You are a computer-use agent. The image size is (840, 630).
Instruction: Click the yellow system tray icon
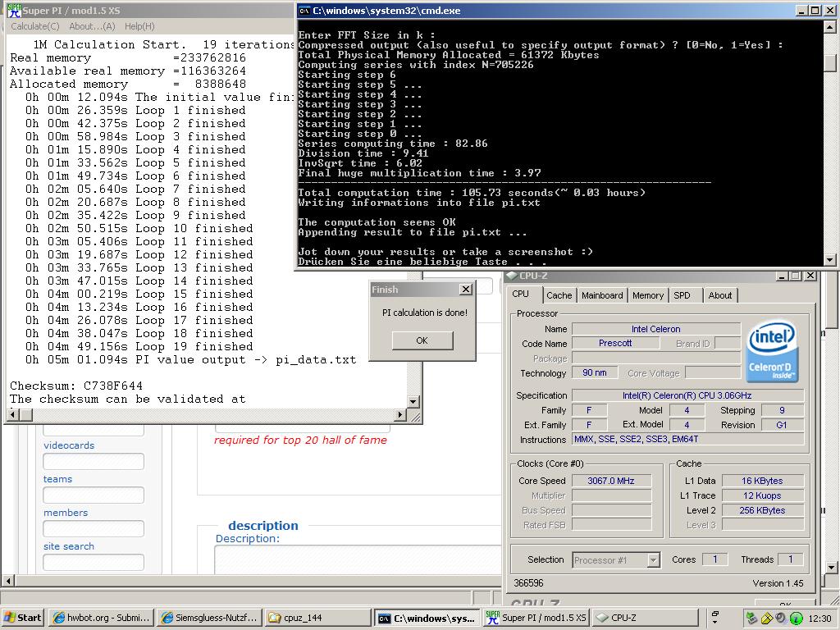point(767,619)
